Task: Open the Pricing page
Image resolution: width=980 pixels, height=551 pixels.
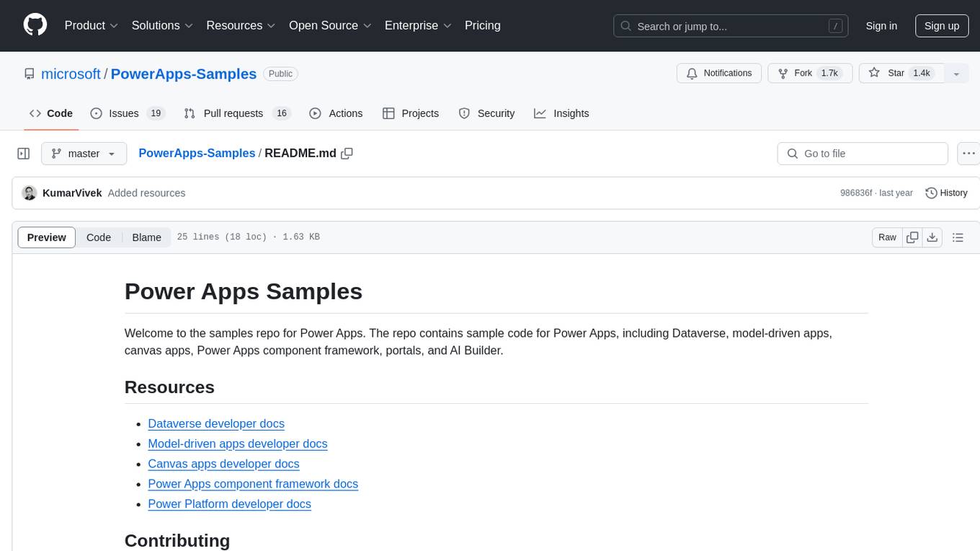Action: (483, 25)
